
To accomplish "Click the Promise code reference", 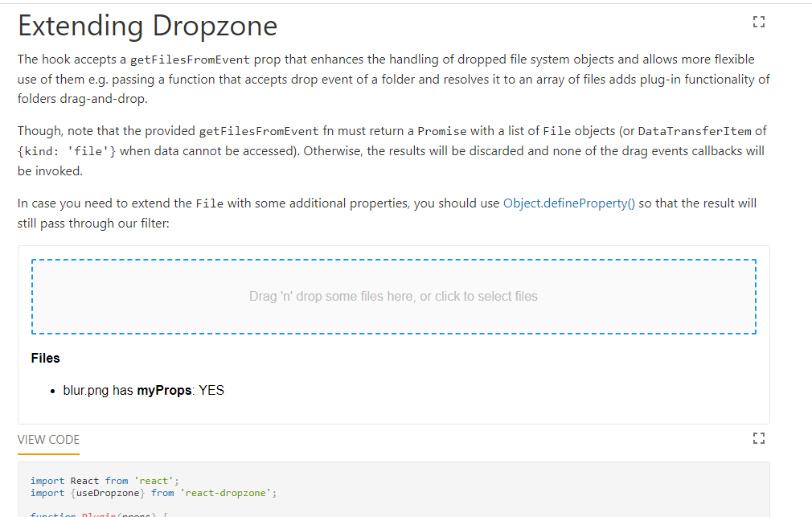I will [x=444, y=130].
